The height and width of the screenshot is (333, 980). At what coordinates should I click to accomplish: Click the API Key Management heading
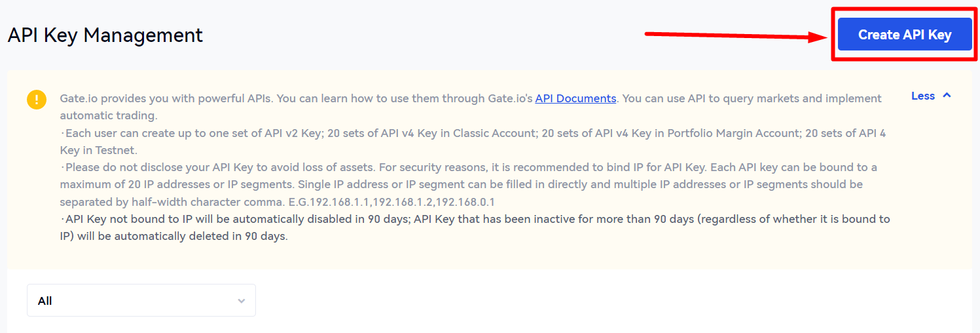(105, 35)
